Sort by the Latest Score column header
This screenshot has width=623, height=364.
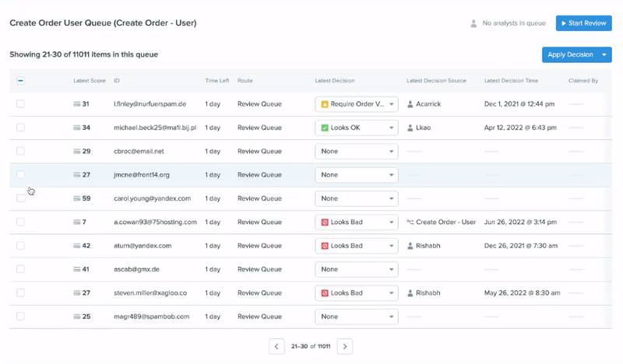[x=90, y=81]
